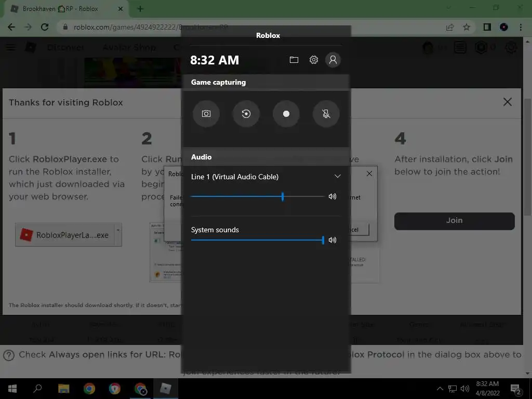Open Windows notification center
Screen dimensions: 532x399
(516, 389)
